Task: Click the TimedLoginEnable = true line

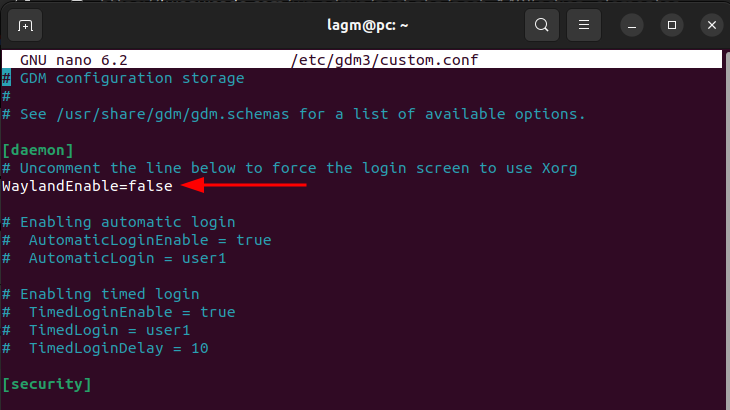Action: 131,312
